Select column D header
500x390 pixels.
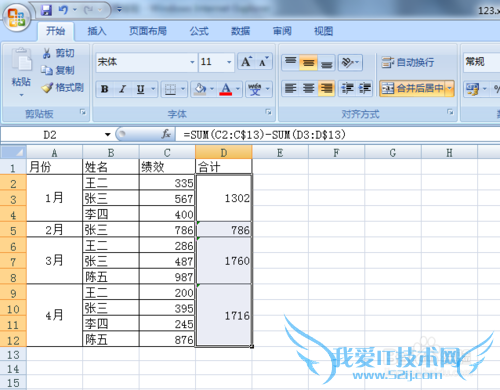224,153
